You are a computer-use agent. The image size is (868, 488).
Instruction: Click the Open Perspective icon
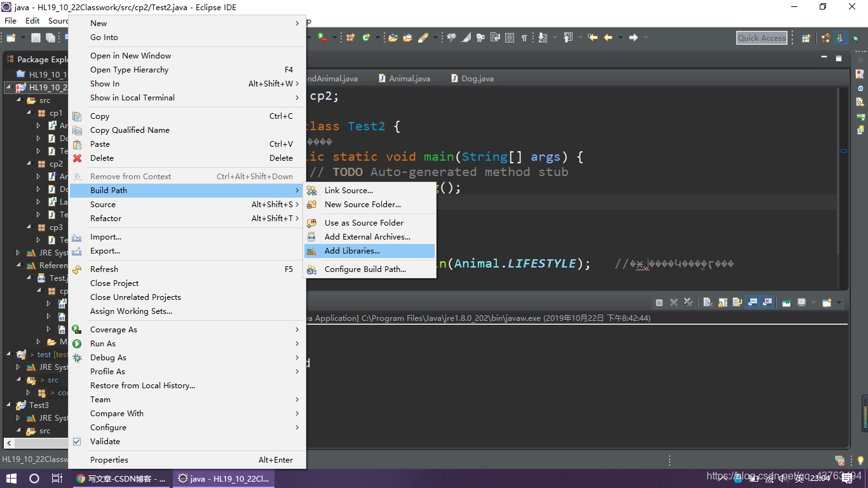coord(806,38)
